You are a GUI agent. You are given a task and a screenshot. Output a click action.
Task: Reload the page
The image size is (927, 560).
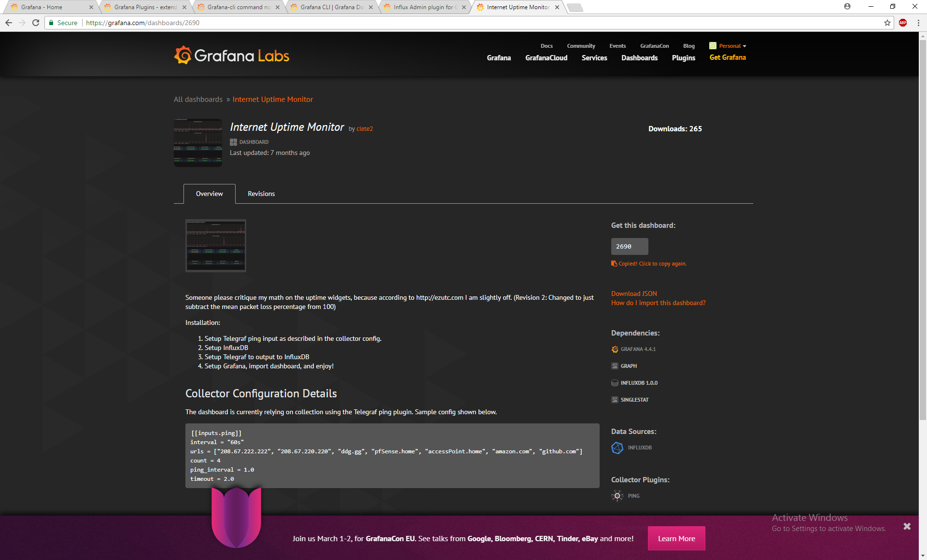pos(36,23)
